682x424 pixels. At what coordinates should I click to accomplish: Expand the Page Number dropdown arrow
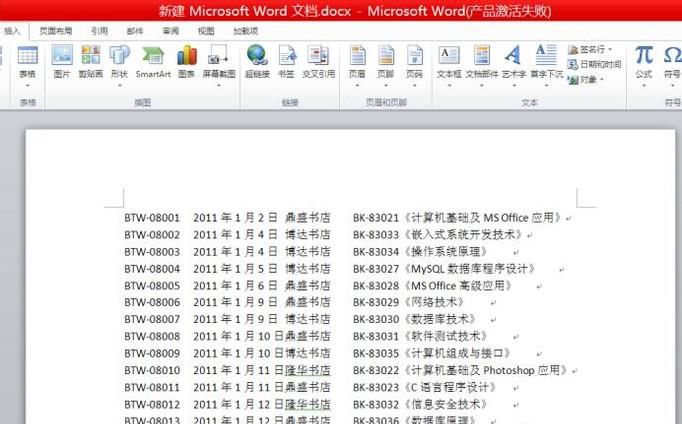pyautogui.click(x=415, y=86)
